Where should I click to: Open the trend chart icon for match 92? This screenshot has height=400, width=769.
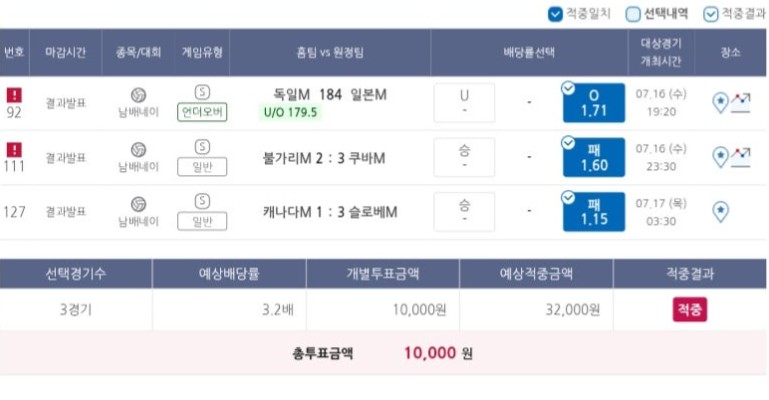click(741, 102)
